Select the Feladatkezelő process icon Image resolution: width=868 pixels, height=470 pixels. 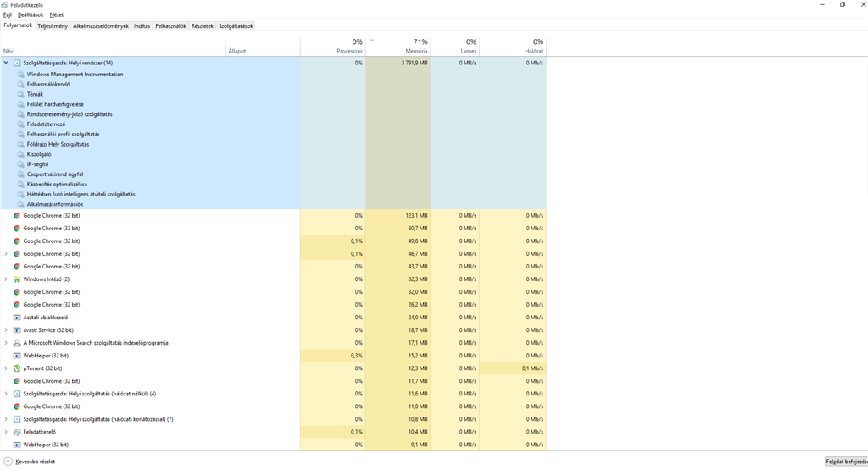[17, 432]
